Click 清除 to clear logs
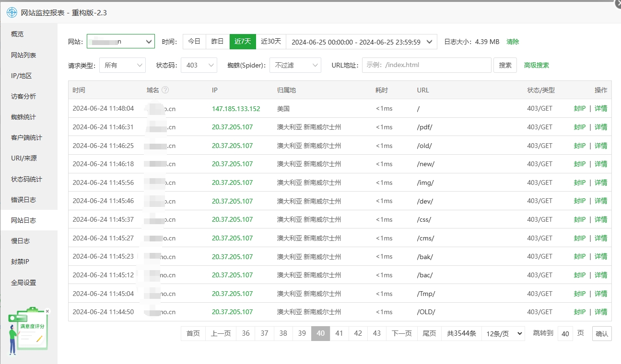This screenshot has height=364, width=621. [513, 42]
